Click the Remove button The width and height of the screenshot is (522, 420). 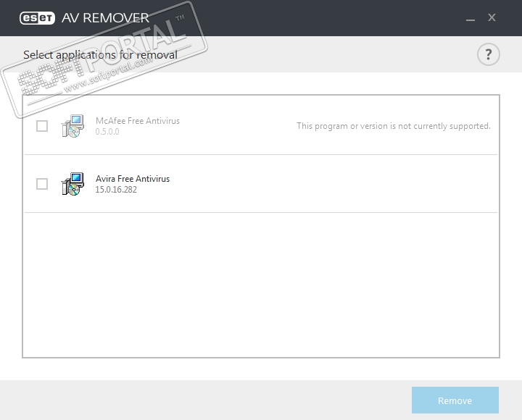pyautogui.click(x=455, y=400)
